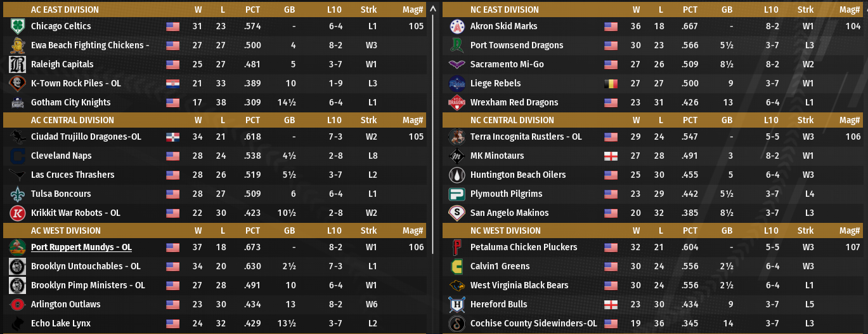The image size is (868, 334).
Task: Click the Plymouth Pilgrims P logo
Action: 457,194
